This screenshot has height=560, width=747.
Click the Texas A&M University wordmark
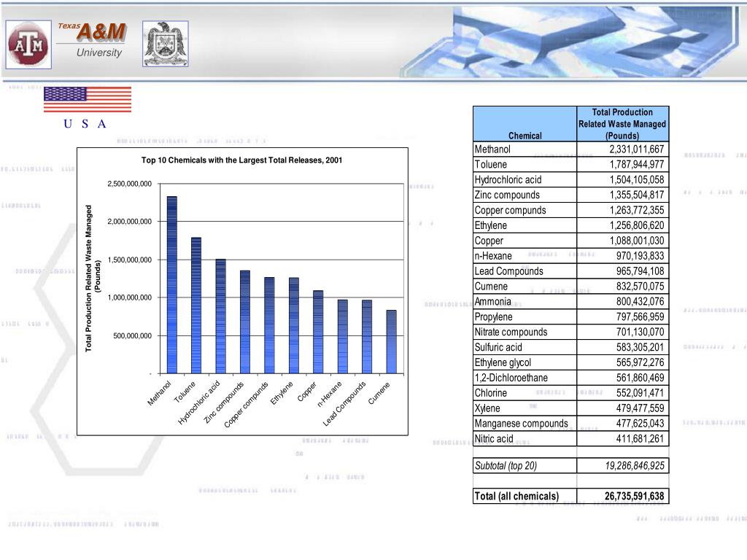[92, 41]
